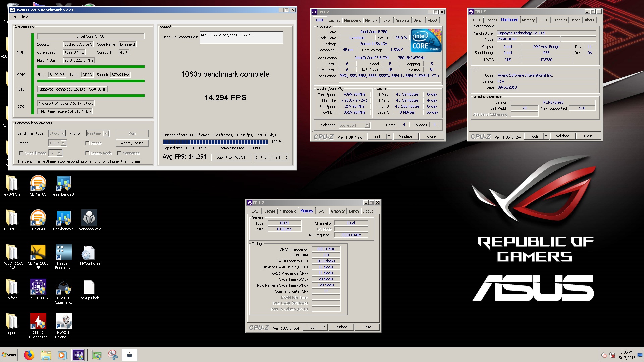
Task: Open the GPUPI 3.3 folder icon
Action: pyautogui.click(x=12, y=220)
